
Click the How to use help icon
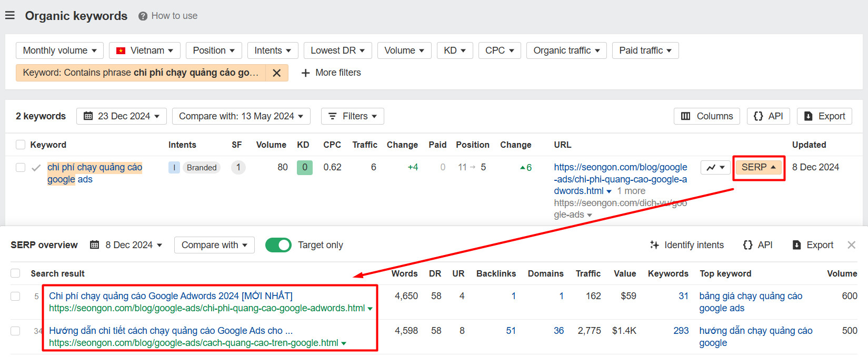pyautogui.click(x=143, y=16)
